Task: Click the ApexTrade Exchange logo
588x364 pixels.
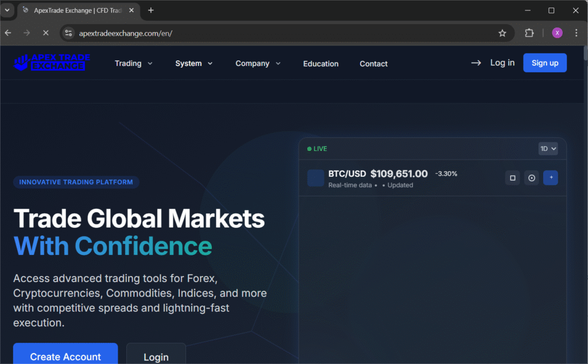Action: (x=51, y=63)
